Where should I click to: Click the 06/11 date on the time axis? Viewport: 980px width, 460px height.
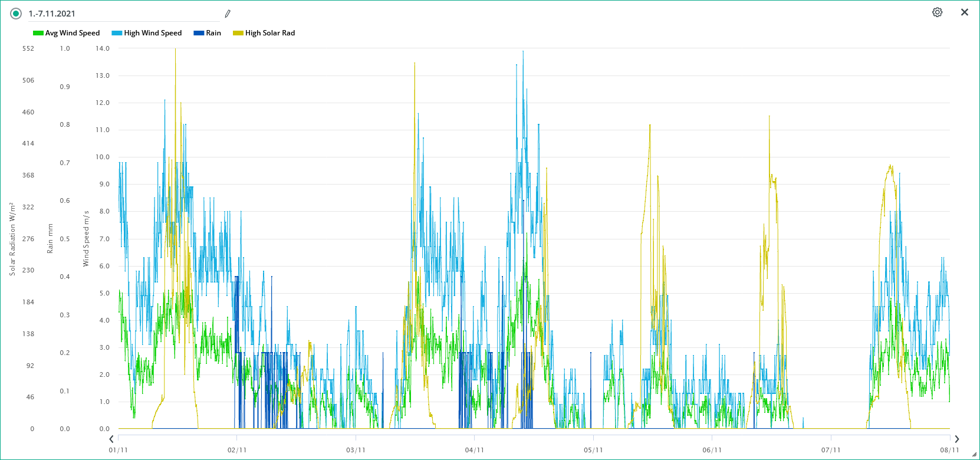point(712,450)
